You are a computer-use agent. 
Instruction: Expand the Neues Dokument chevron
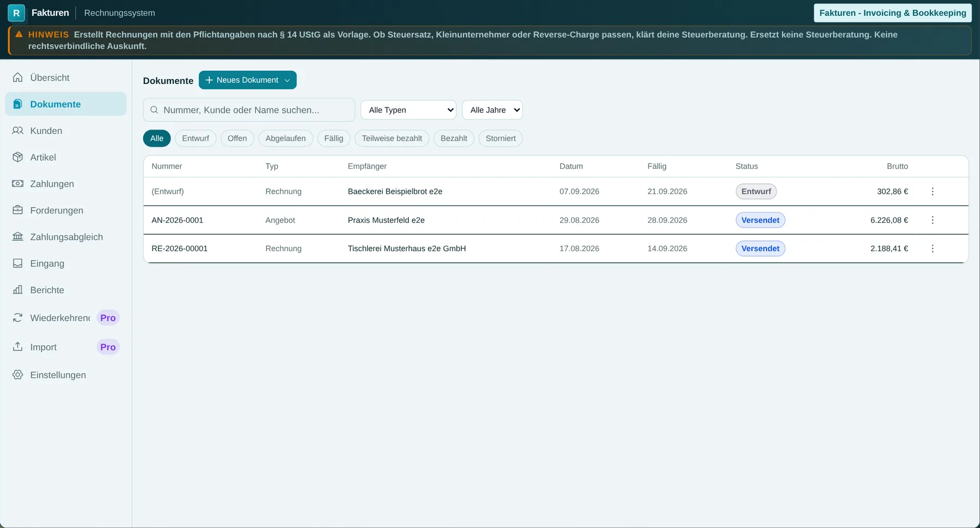click(287, 80)
